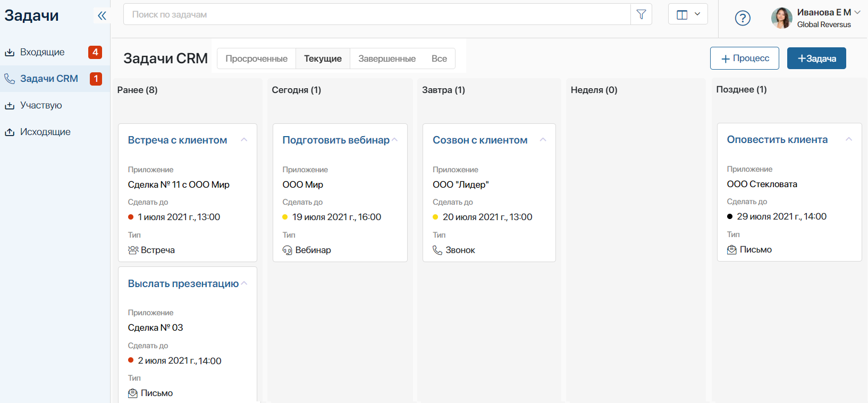The image size is (868, 403).
Task: Collapse the Встреча с клиентом card
Action: tap(244, 140)
